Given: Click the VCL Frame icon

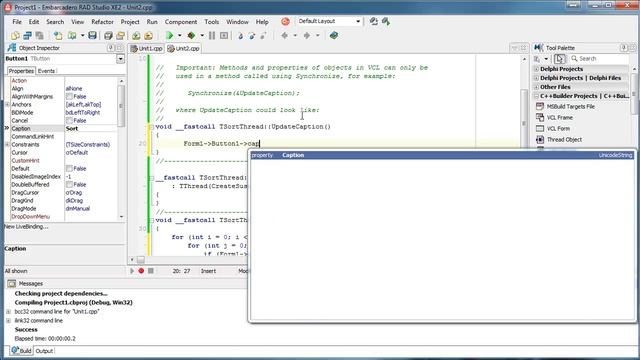Looking at the screenshot, I should pos(540,117).
